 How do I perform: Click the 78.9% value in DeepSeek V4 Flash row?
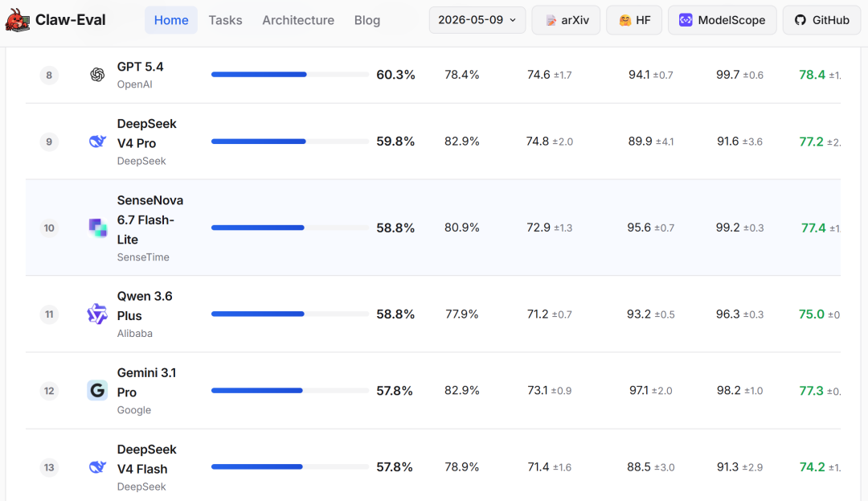(x=461, y=467)
